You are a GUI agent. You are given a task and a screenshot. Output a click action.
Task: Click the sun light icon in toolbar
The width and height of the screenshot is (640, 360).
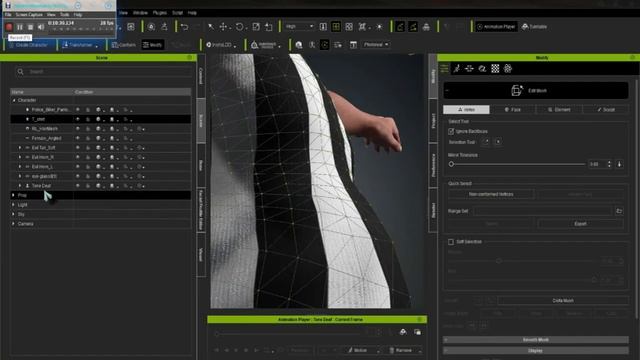(379, 27)
